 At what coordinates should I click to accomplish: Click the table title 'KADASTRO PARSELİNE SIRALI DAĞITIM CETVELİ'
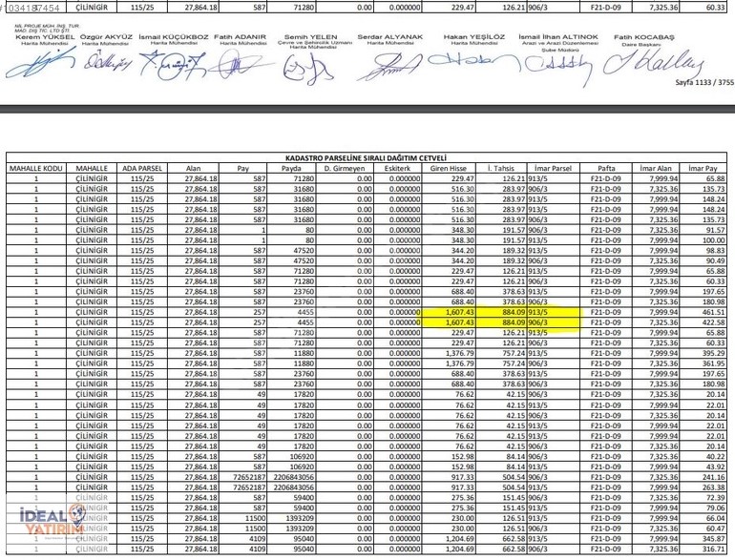[x=366, y=158]
